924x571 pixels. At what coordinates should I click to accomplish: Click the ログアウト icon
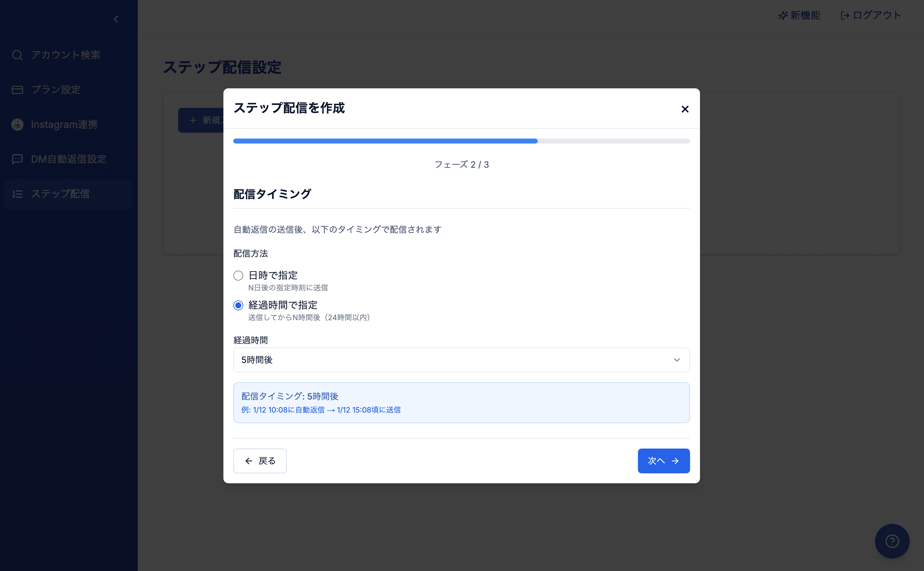pyautogui.click(x=844, y=15)
